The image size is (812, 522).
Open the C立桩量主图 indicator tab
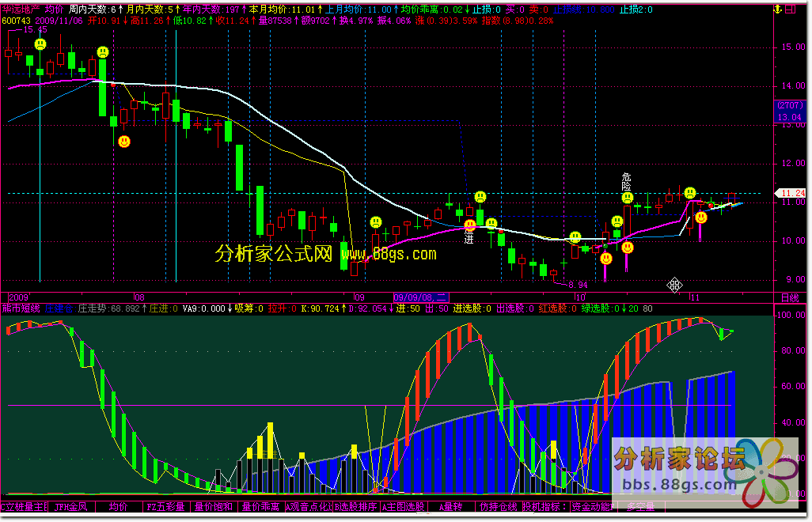tap(25, 507)
